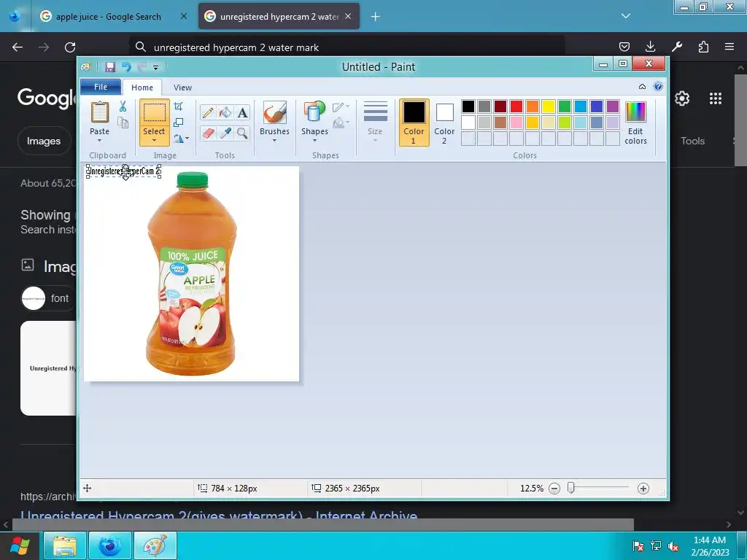747x560 pixels.
Task: Select the Text tool
Action: tap(242, 112)
